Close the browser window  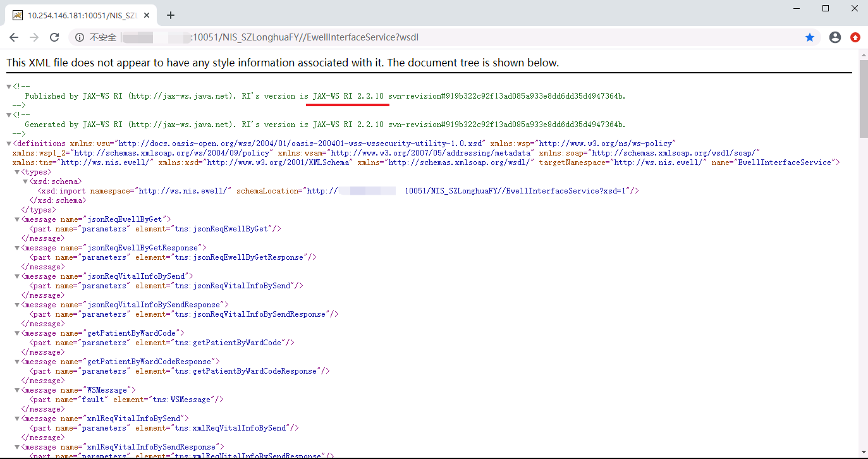tap(853, 8)
